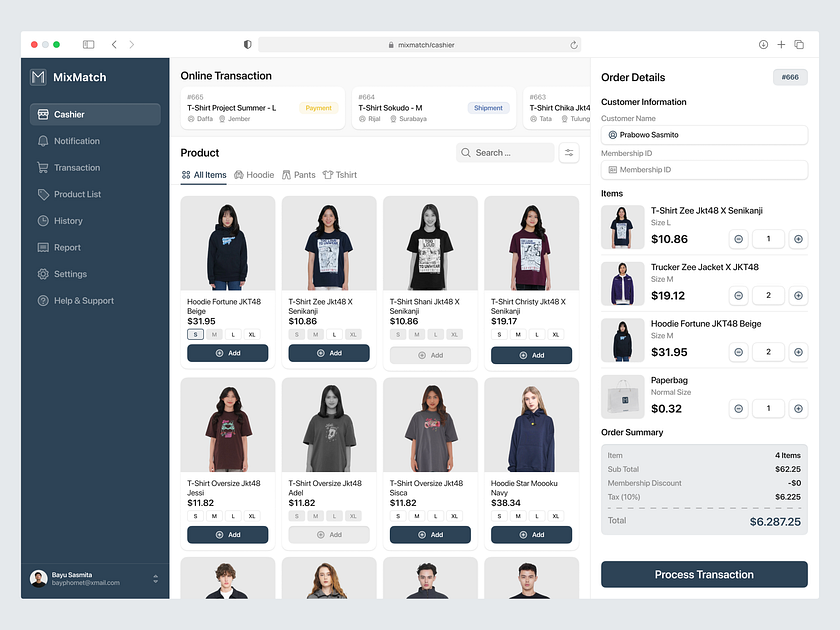The image size is (840, 630).
Task: Open a new browser tab with the plus icon
Action: point(781,44)
